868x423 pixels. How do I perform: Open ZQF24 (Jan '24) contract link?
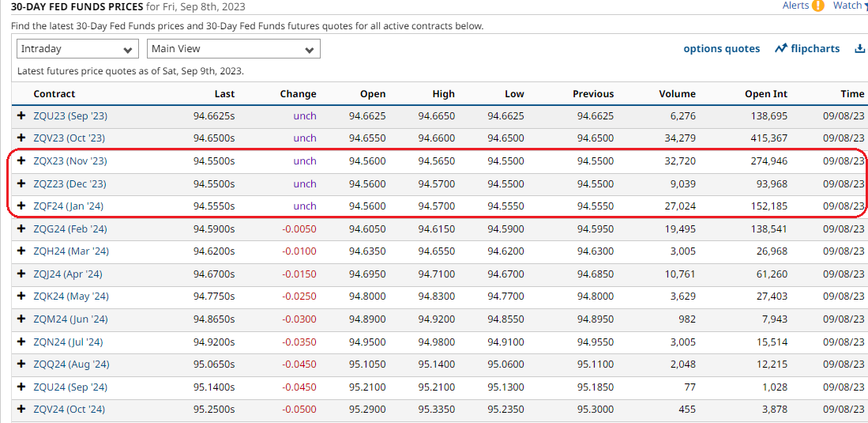[x=68, y=206]
